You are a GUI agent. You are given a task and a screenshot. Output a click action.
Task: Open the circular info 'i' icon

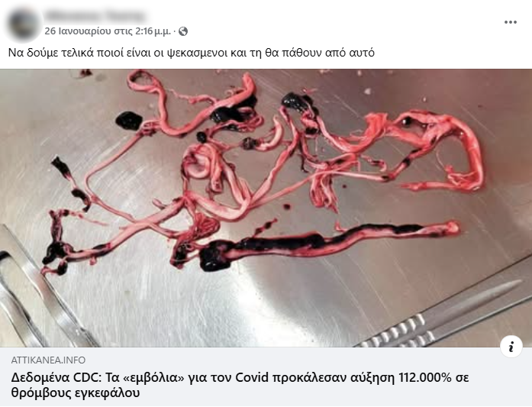click(511, 347)
